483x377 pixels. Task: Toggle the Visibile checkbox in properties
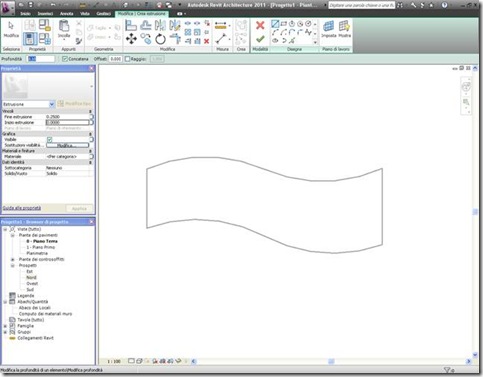click(50, 139)
